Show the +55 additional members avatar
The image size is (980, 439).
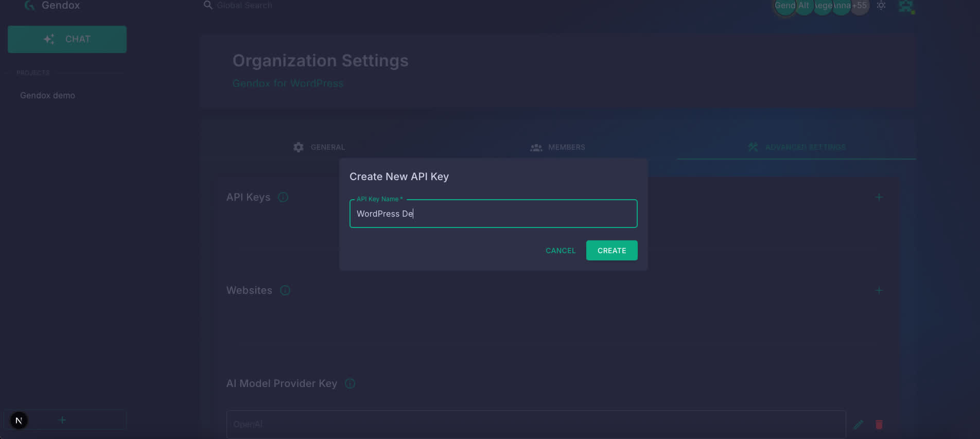[859, 6]
